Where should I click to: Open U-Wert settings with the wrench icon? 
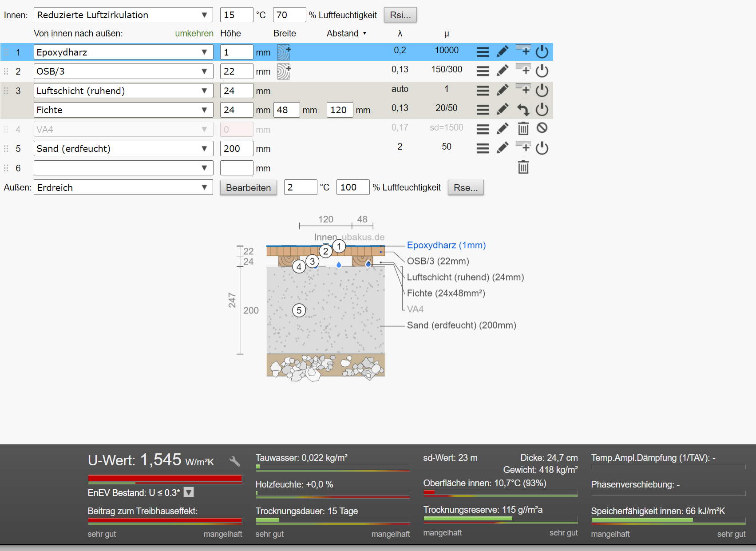(x=235, y=461)
